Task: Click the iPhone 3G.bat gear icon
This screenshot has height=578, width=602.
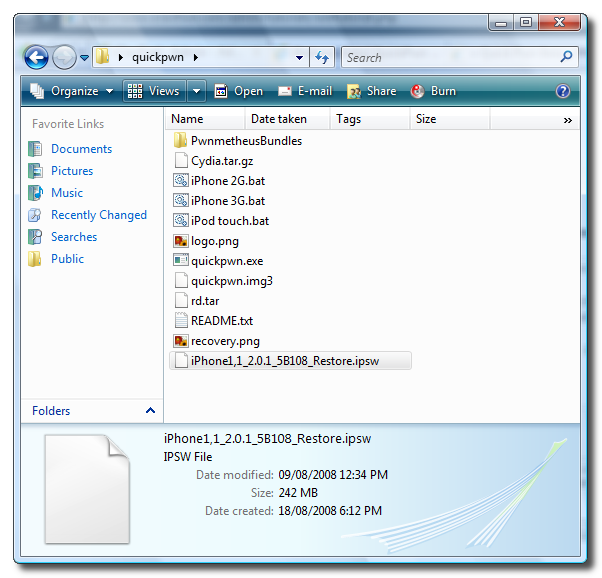Action: pos(180,200)
